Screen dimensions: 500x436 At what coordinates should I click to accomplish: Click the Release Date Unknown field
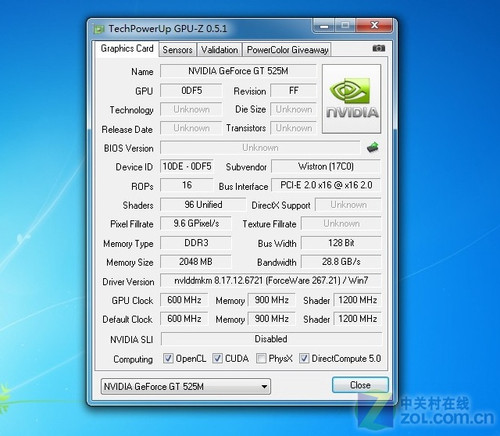pos(191,128)
